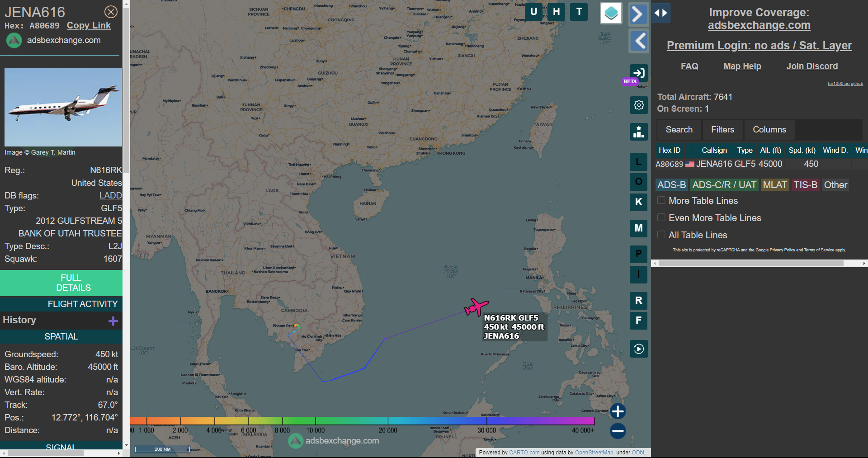
Task: Enable All Table Lines checkbox
Action: pos(661,235)
